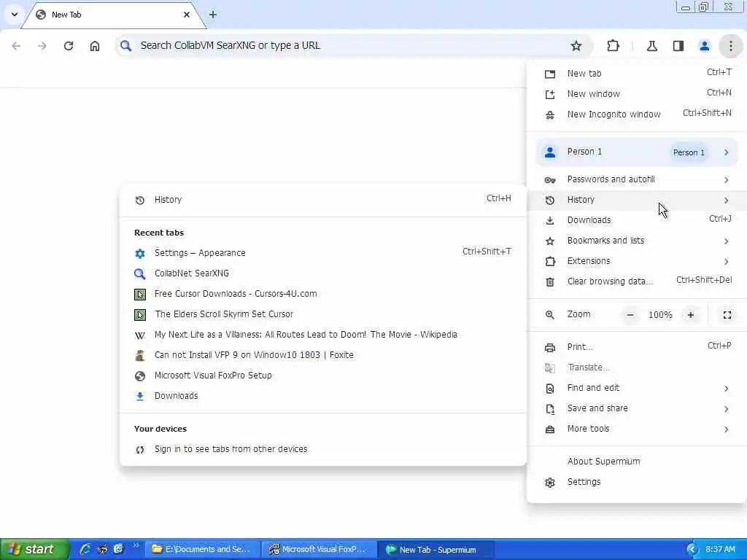
Task: Close the three-dot Supermium menu button
Action: 731,46
